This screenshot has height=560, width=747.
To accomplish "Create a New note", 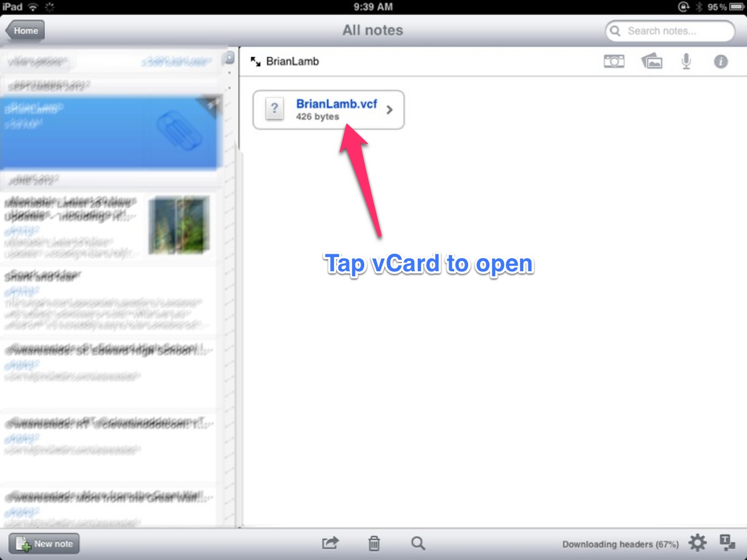I will click(x=44, y=543).
